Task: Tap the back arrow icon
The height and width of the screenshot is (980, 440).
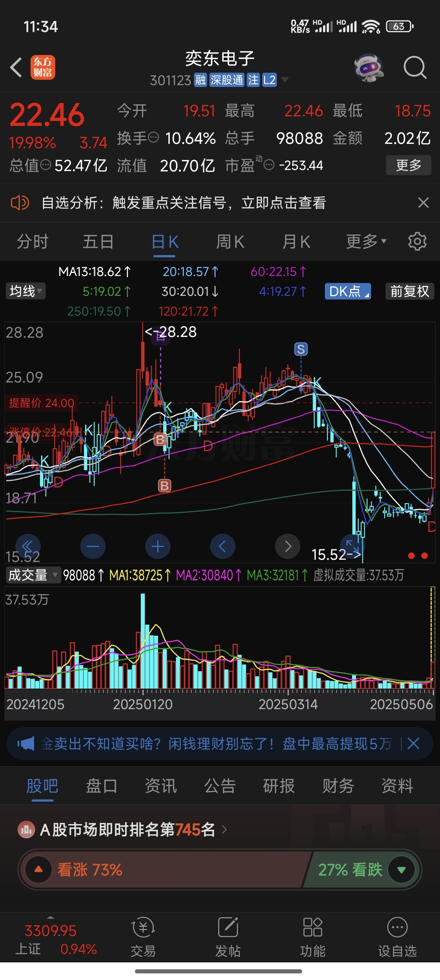Action: pos(16,67)
